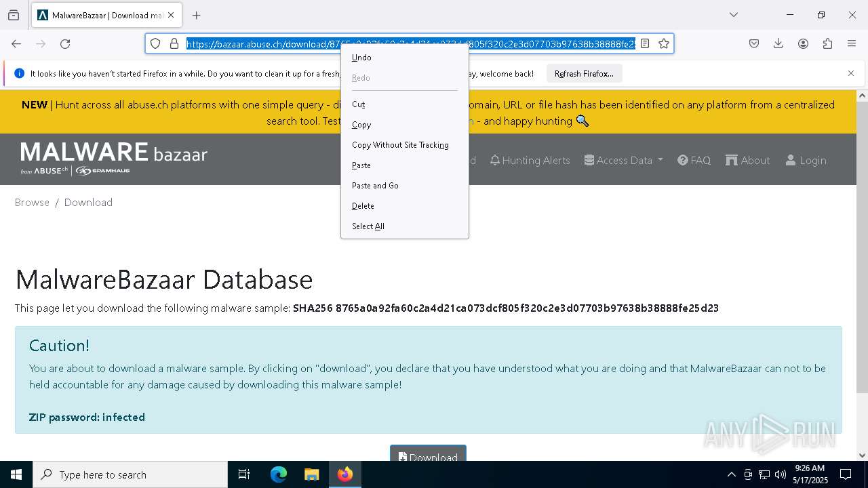Open Task View on the taskbar
The height and width of the screenshot is (488, 868).
(x=244, y=474)
